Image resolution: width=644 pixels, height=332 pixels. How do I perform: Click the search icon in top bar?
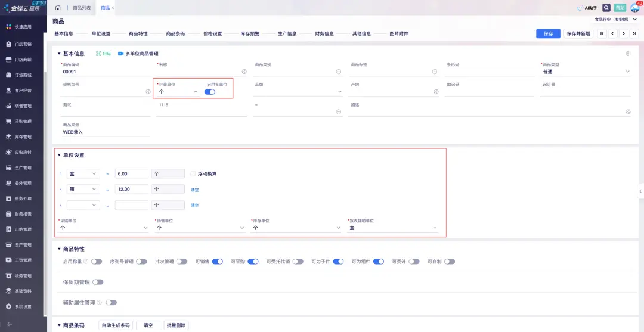click(606, 8)
